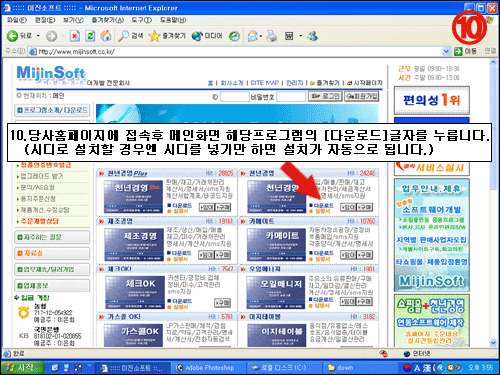This screenshot has height=375, width=500.
Task: Open Favorites star icon
Action: click(154, 36)
